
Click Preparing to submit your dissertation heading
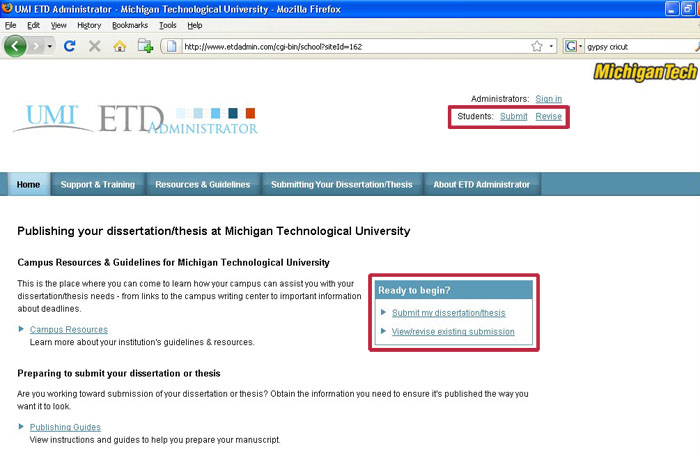tap(119, 373)
